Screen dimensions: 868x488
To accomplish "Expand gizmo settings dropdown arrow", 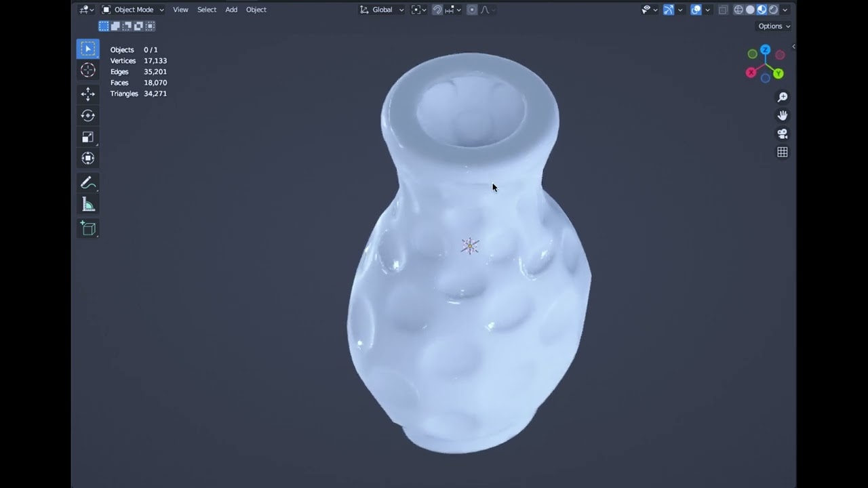I will pos(680,9).
